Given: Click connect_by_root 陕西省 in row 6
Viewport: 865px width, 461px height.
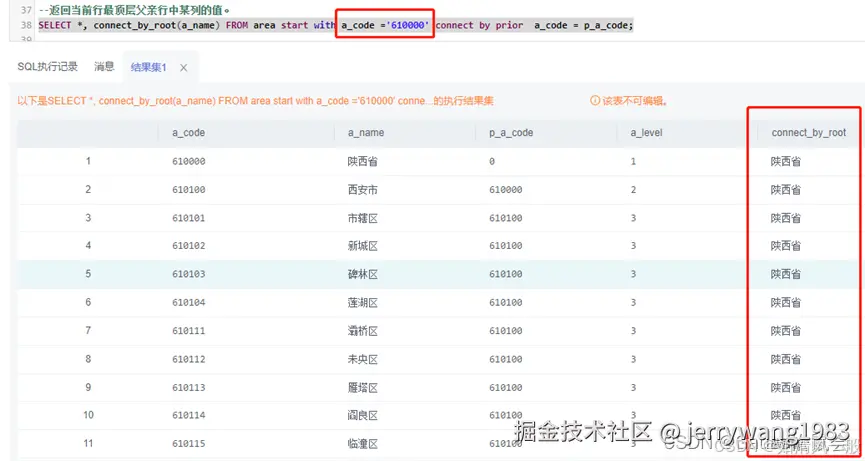Looking at the screenshot, I should (x=786, y=303).
